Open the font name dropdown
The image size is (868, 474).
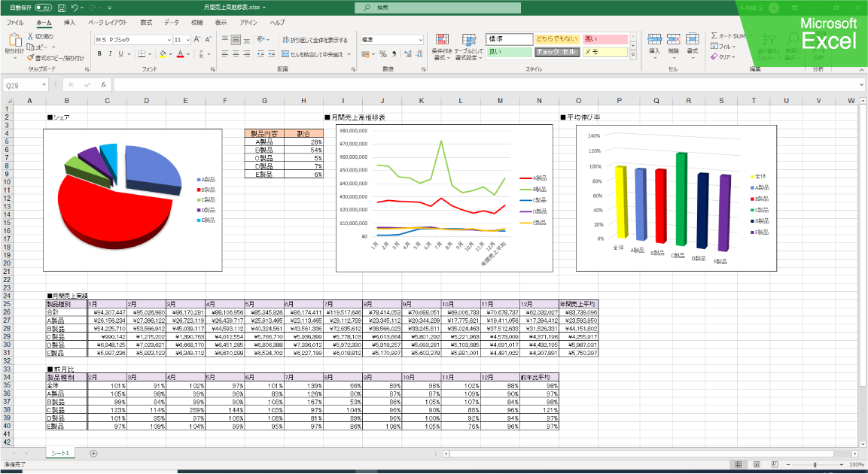[x=169, y=40]
